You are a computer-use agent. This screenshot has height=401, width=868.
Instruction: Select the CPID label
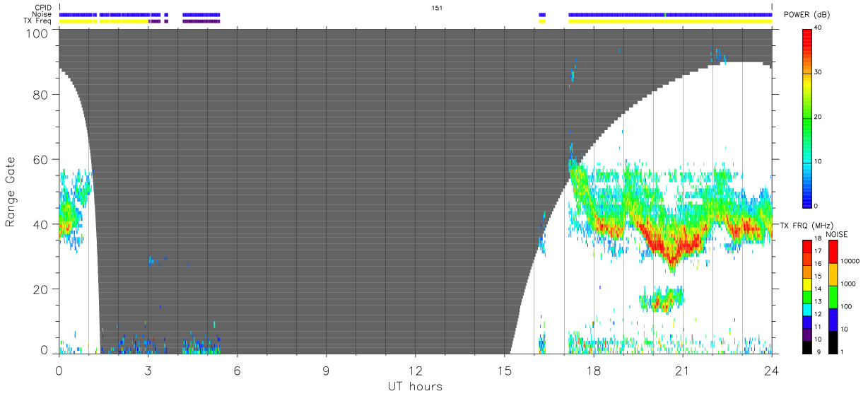(42, 8)
